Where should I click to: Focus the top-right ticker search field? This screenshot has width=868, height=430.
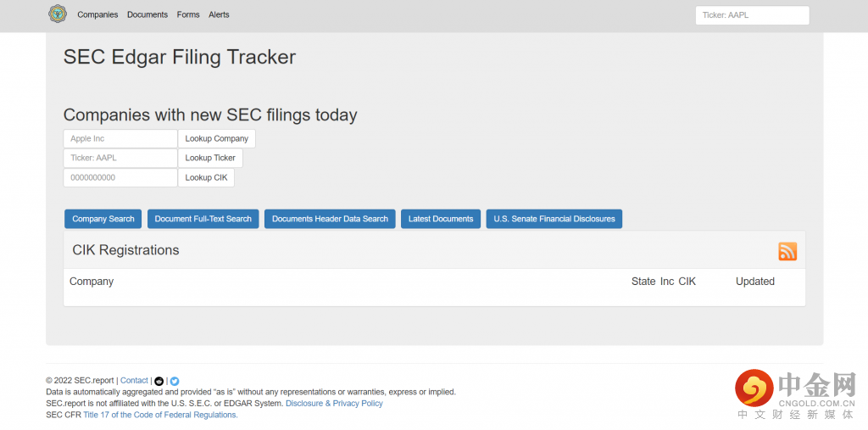[752, 15]
